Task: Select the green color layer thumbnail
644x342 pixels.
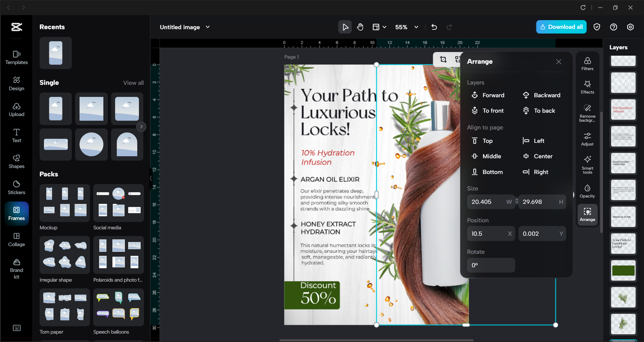Action: click(x=623, y=270)
